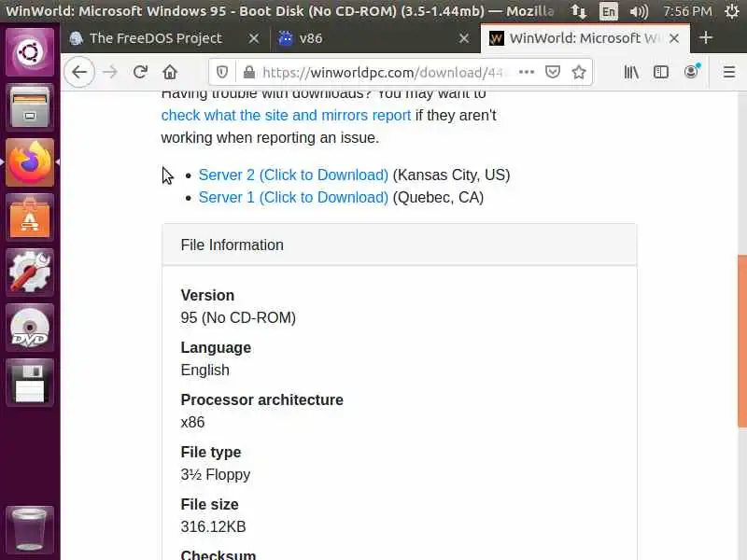Open a new browser tab
The width and height of the screenshot is (747, 560).
pyautogui.click(x=706, y=38)
